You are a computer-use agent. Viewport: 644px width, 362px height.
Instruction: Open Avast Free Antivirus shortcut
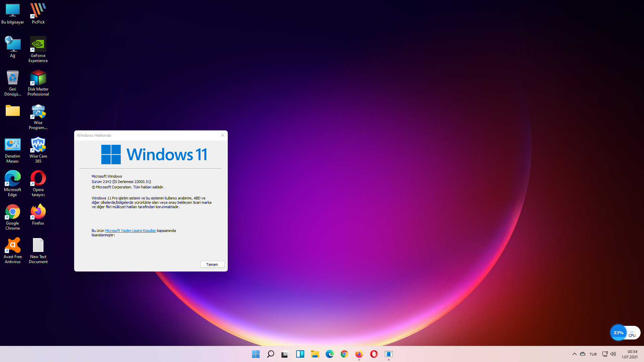pyautogui.click(x=13, y=250)
